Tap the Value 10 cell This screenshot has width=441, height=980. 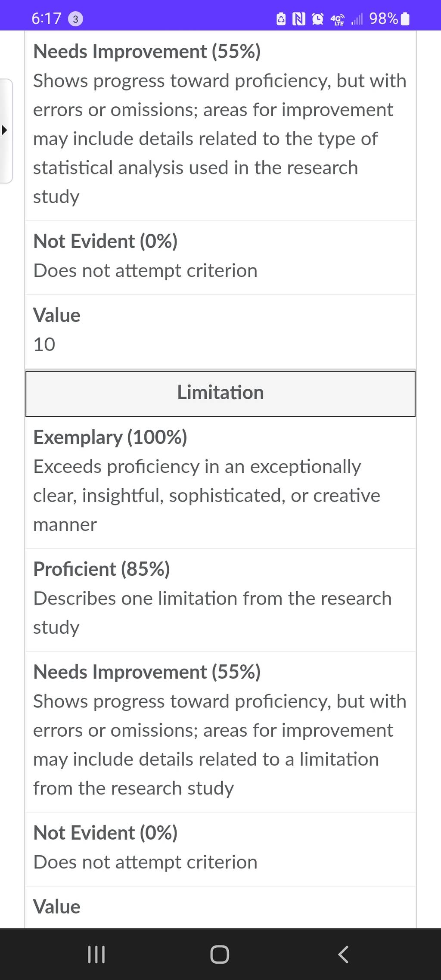coord(220,332)
